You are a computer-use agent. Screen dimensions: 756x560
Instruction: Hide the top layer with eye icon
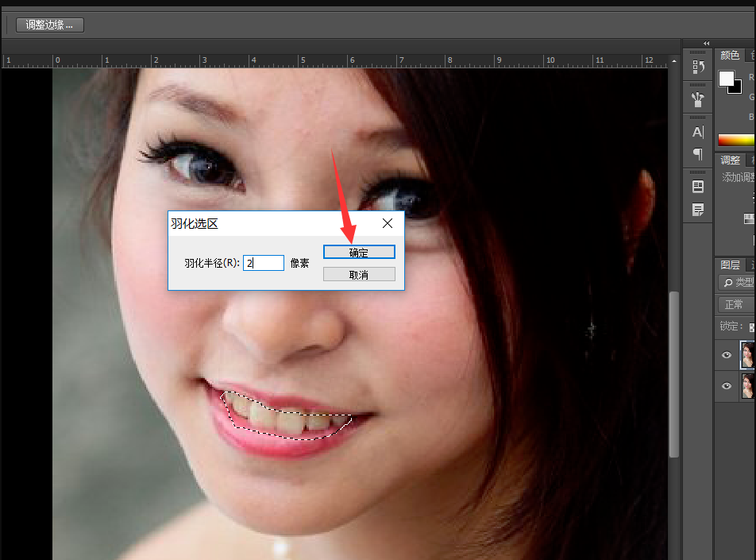click(x=726, y=356)
